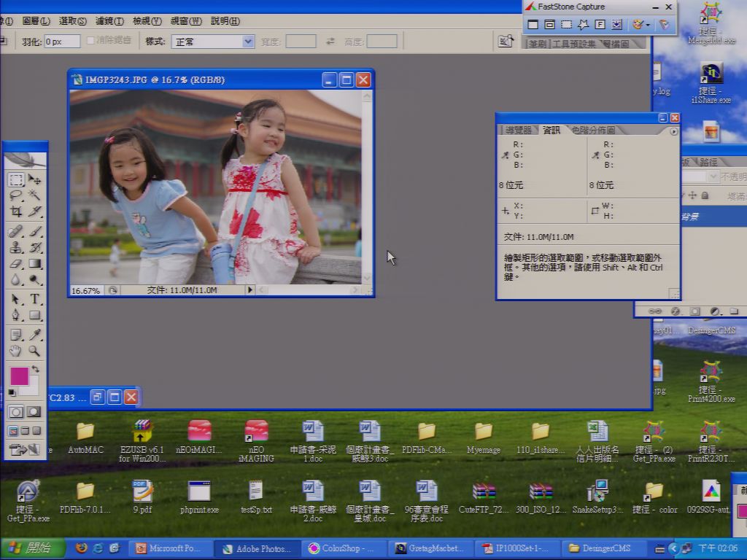Switch to the 色階分佈圖 histogram tab
This screenshot has height=560, width=747.
594,130
